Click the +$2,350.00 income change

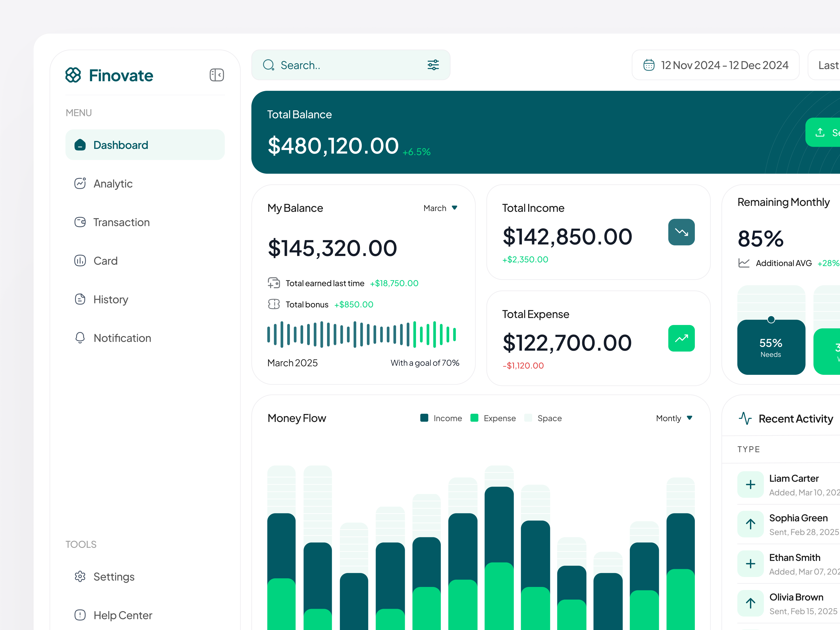[x=525, y=259]
